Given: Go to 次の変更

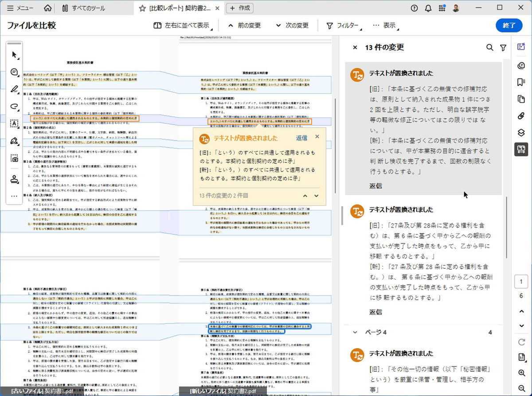Looking at the screenshot, I should point(293,26).
